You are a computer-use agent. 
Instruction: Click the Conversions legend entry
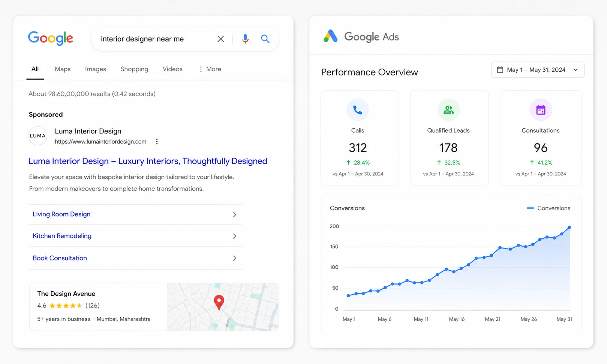click(x=549, y=208)
